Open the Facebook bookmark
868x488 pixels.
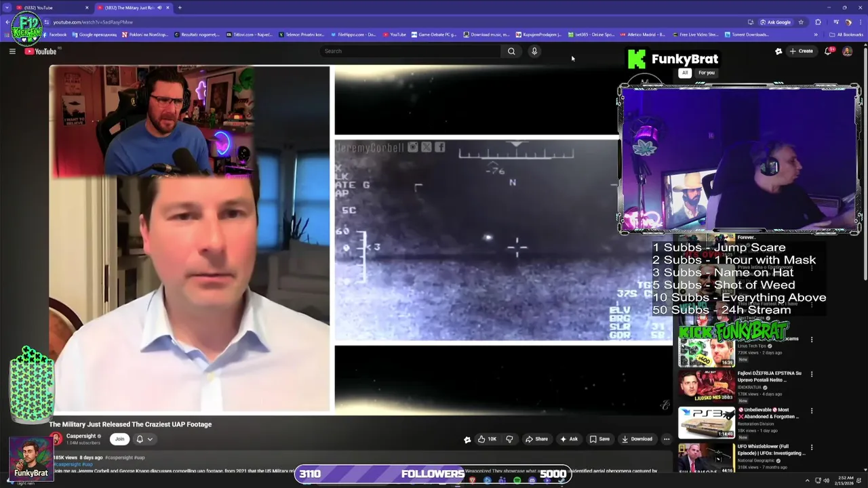coord(55,35)
